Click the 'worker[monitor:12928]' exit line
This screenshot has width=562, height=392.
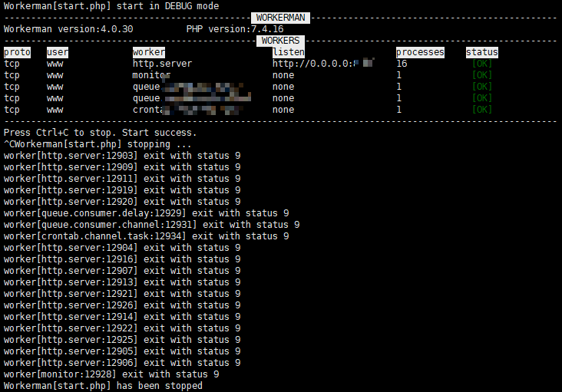click(x=111, y=374)
